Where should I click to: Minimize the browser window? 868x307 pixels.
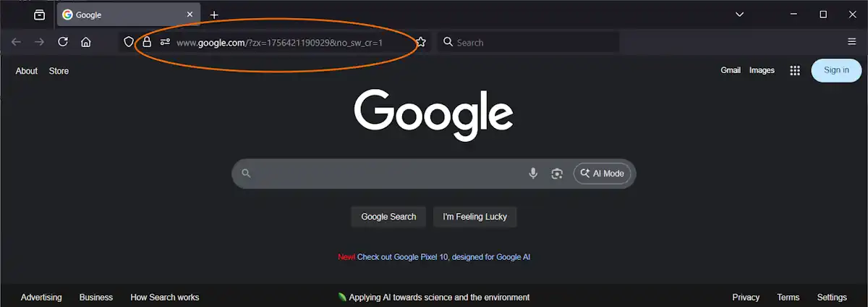(795, 14)
